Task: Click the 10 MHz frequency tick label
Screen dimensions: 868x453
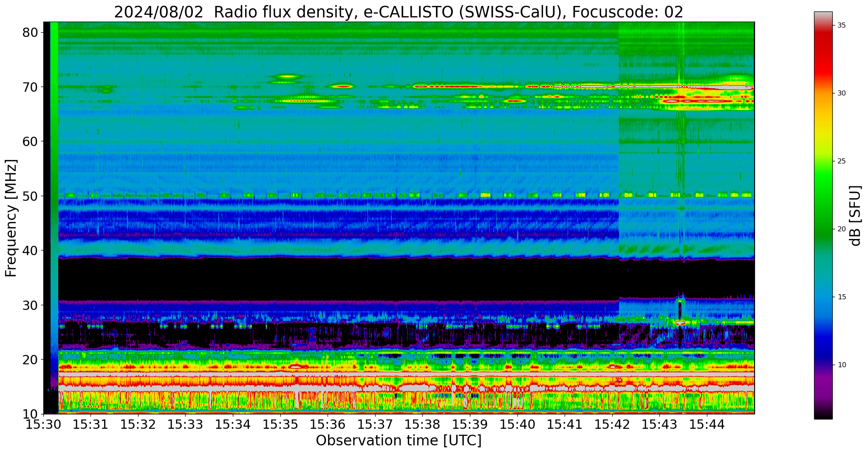Action: pos(31,414)
